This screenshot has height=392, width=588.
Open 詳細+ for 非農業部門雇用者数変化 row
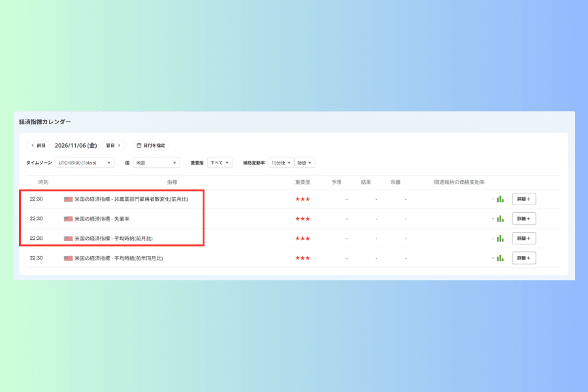[524, 199]
